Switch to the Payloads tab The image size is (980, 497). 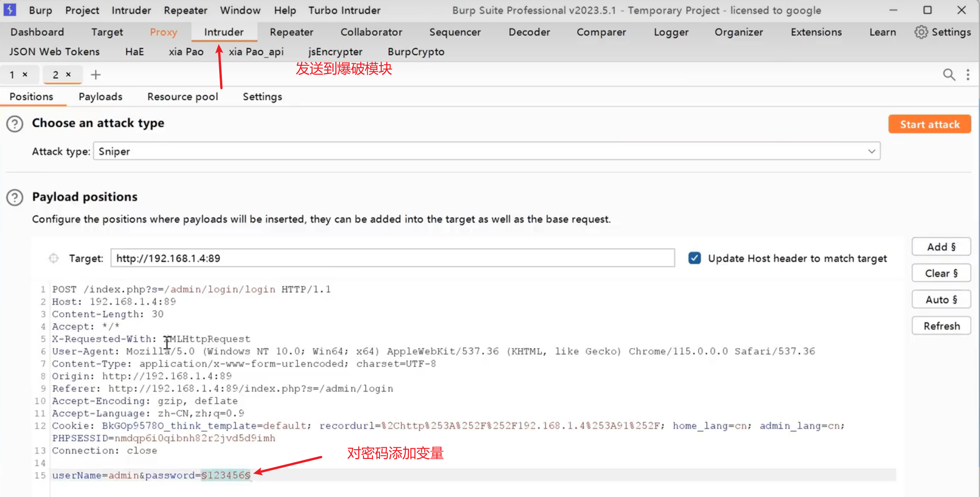pyautogui.click(x=100, y=96)
